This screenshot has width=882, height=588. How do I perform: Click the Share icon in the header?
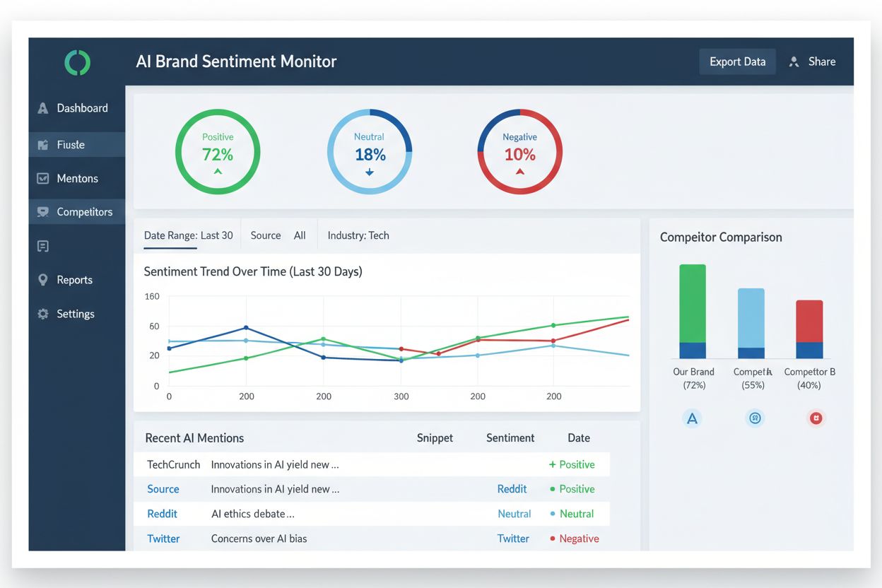coord(794,61)
